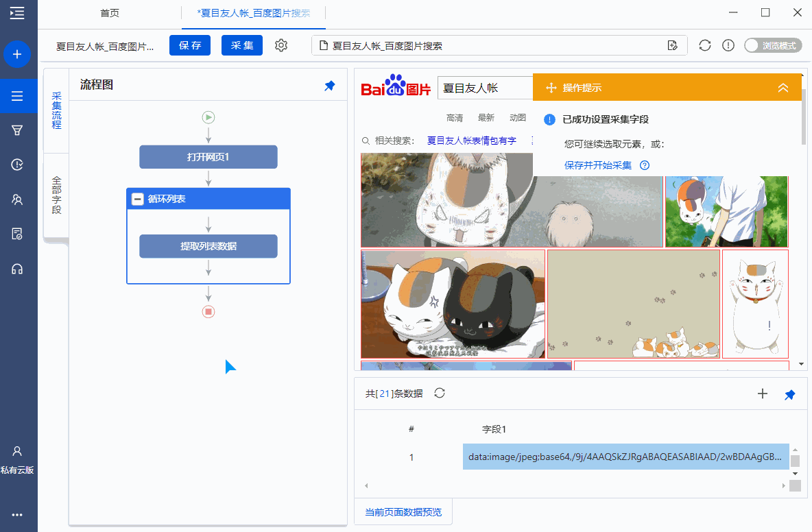Screen dimensions: 812x532
Task: Open the account profile icon
Action: pyautogui.click(x=17, y=451)
